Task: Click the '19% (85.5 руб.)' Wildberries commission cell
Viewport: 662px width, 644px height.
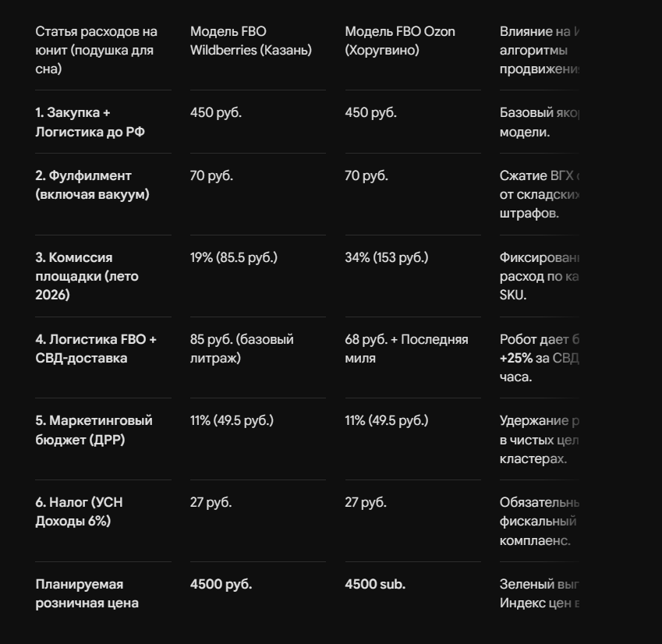Action: pos(233,257)
